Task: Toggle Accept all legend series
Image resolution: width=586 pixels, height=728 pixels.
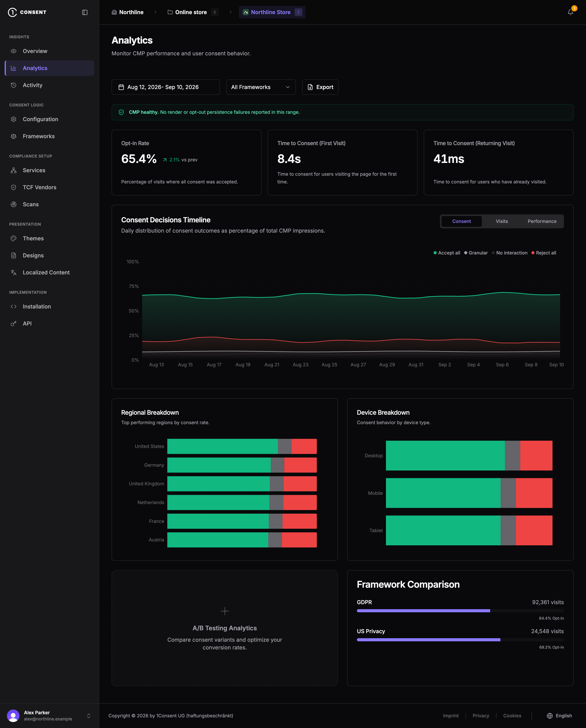Action: (x=447, y=253)
